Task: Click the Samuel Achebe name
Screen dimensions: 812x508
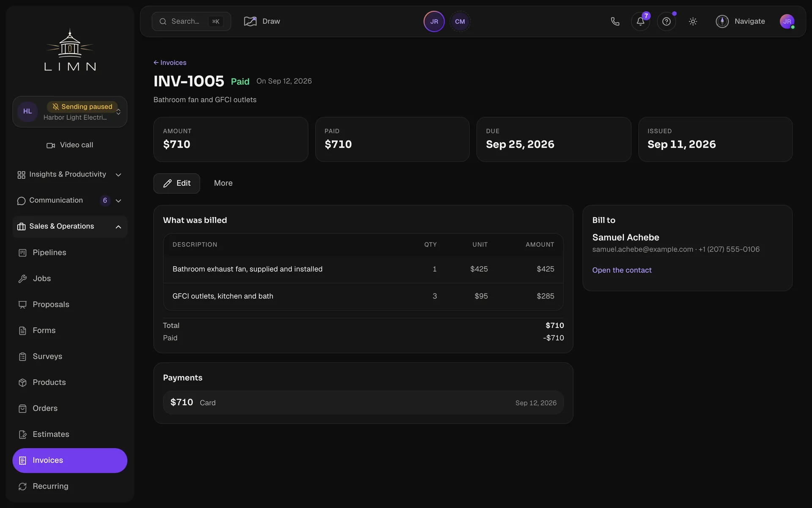Action: point(625,237)
